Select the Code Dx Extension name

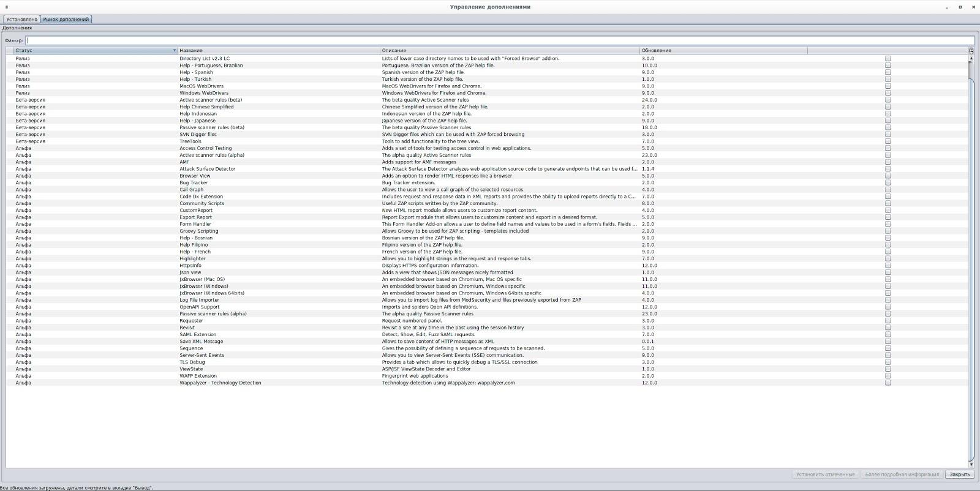[201, 197]
